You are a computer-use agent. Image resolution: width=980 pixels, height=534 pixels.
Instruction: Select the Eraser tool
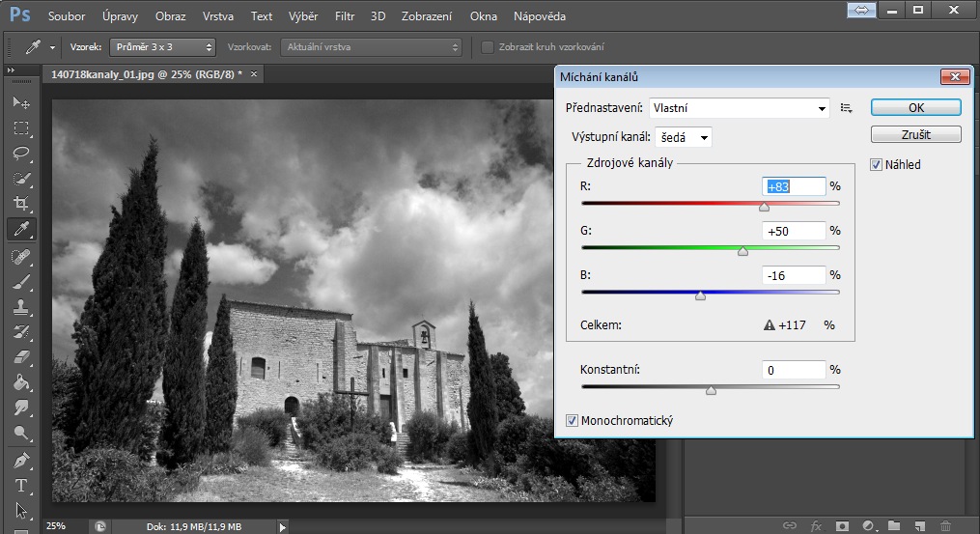20,357
